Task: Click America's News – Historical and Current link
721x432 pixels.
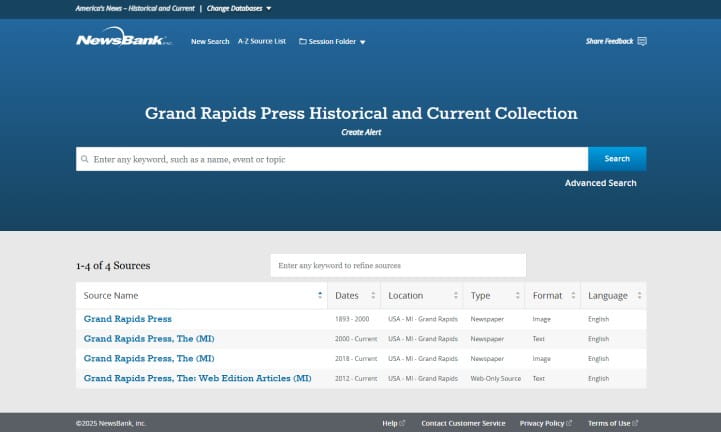Action: click(135, 8)
